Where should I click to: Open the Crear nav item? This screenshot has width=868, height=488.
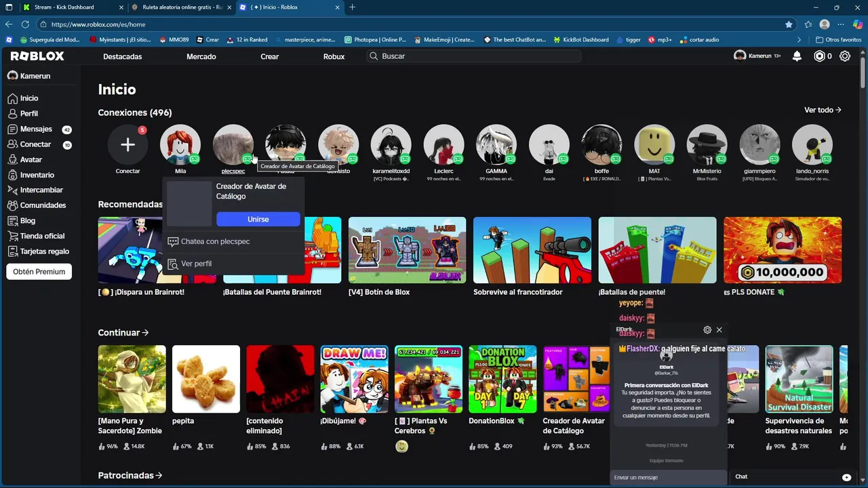click(x=270, y=56)
